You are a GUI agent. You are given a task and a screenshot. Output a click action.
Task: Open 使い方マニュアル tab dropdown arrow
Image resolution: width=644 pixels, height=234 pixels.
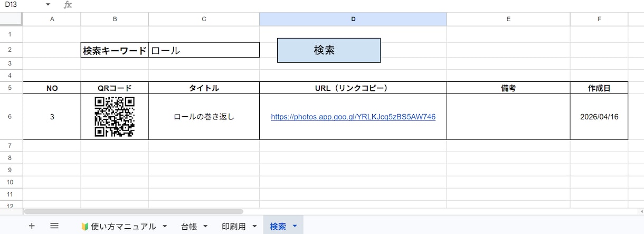165,227
